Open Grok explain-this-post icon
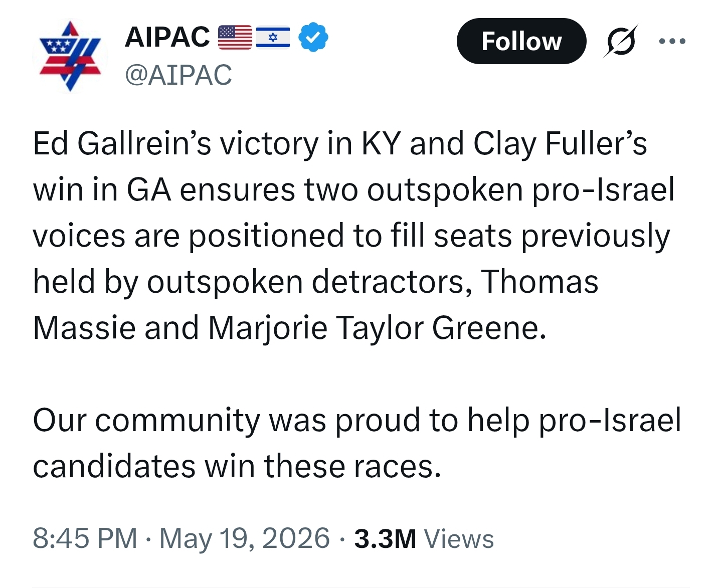Viewport: 722px width, 588px height. point(621,41)
